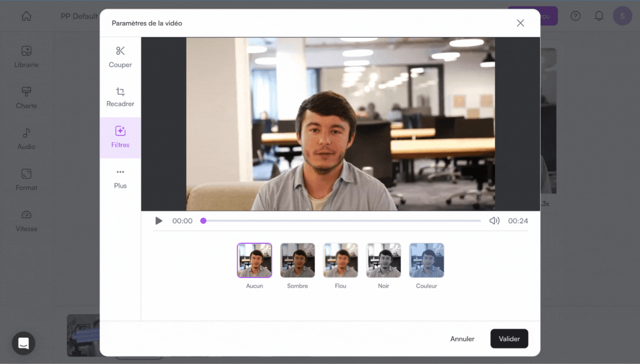Open Format in the background sidebar

pyautogui.click(x=26, y=180)
